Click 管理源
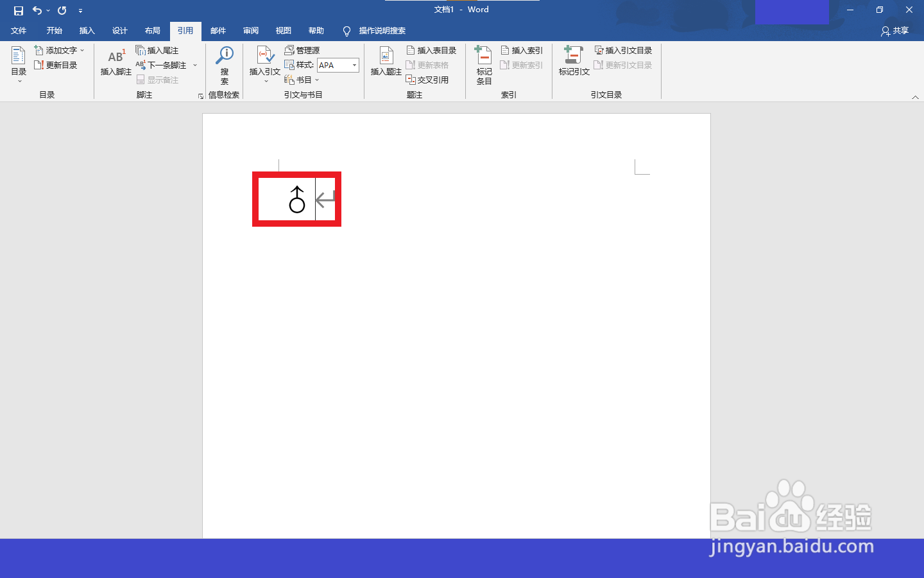The width and height of the screenshot is (924, 578). (x=302, y=50)
